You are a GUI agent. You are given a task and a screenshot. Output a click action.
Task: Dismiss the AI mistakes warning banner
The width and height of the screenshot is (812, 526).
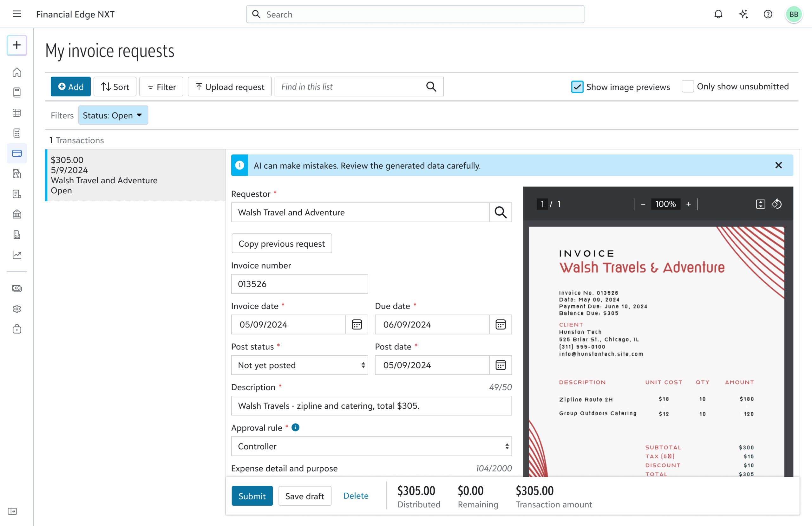click(x=778, y=166)
